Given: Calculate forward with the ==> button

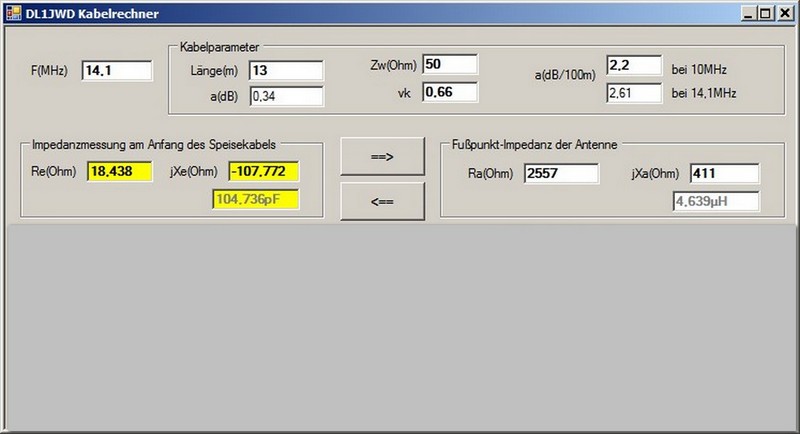Looking at the screenshot, I should [x=383, y=157].
